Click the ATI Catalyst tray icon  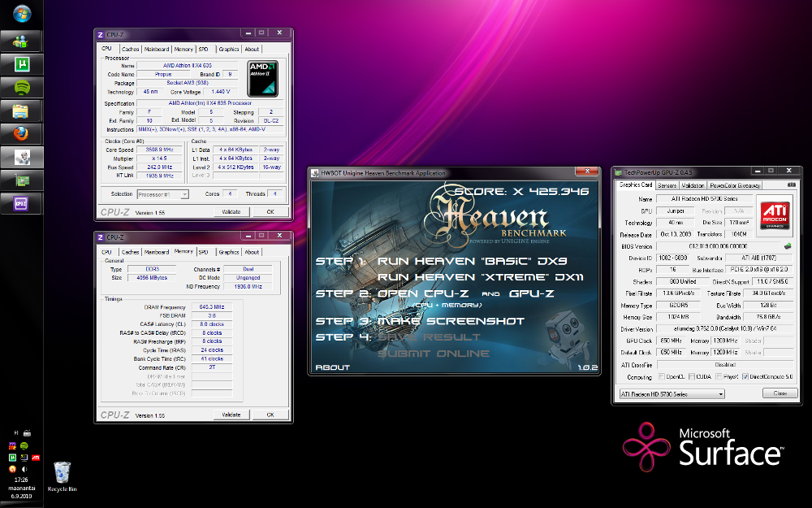(x=36, y=458)
